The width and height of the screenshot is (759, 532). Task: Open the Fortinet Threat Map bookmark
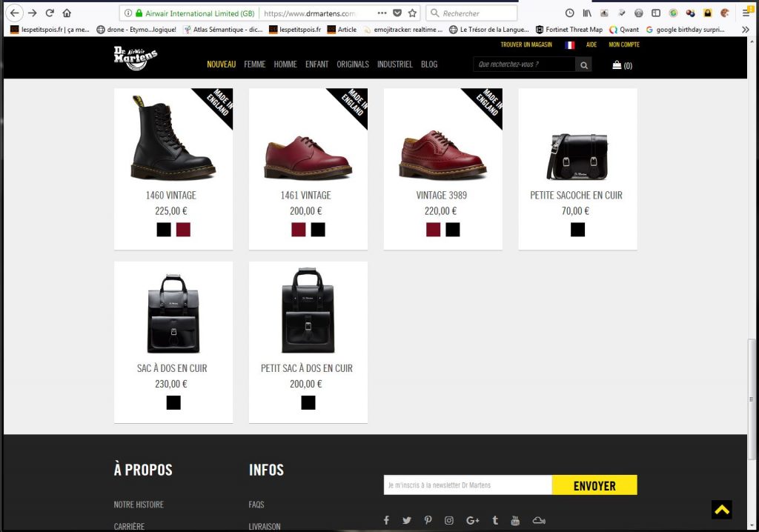click(569, 30)
